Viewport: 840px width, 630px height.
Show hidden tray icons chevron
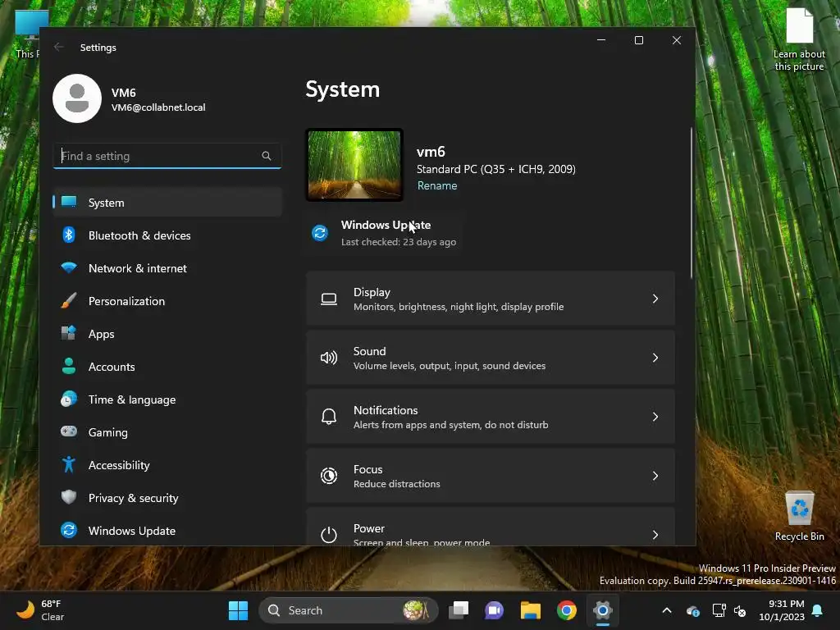click(667, 610)
